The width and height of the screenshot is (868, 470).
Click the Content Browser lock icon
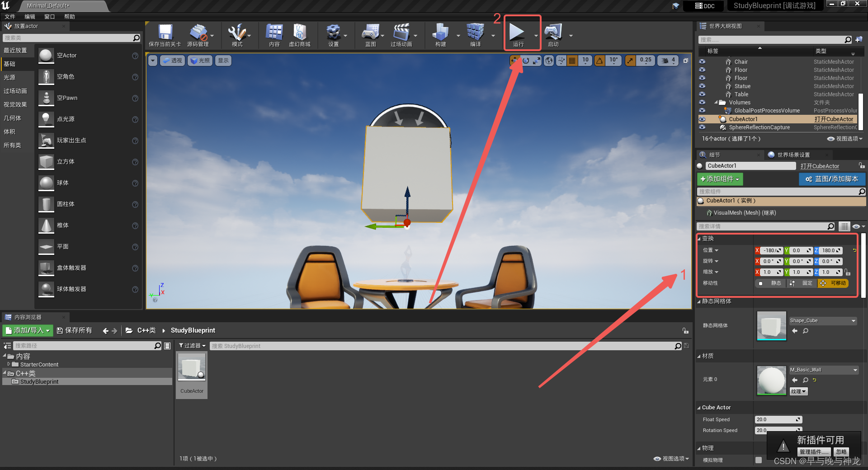[685, 330]
